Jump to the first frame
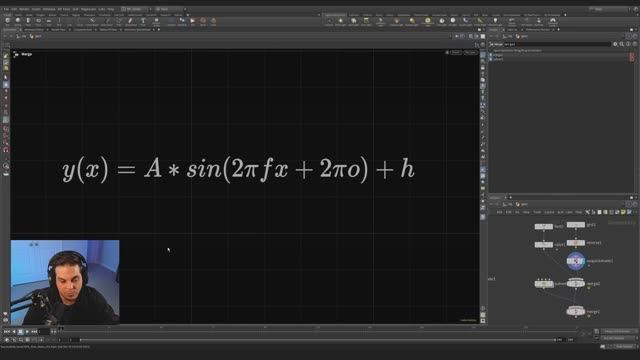Screen dimensions: 640x360 (7, 332)
